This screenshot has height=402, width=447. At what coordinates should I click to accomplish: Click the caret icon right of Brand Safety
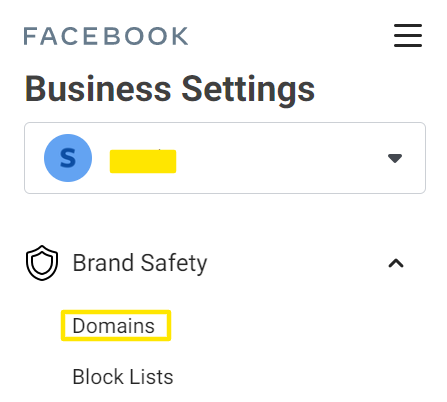pos(396,263)
